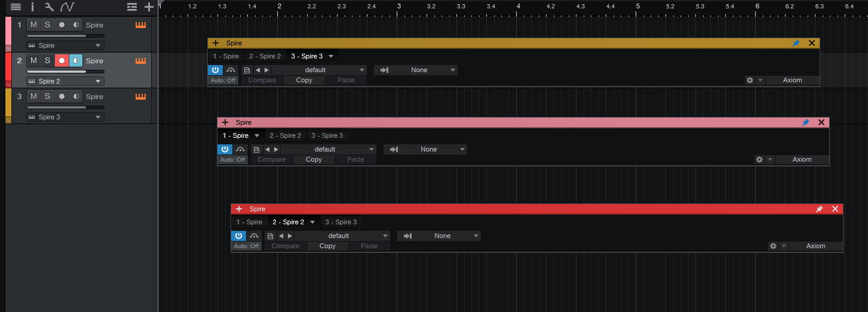Click Paste in pink Spire window

[355, 159]
